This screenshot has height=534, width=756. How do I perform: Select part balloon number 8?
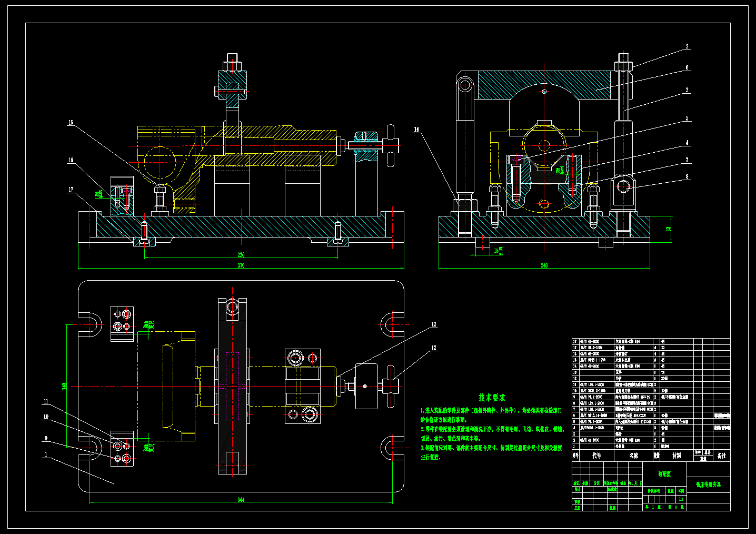coord(687,177)
